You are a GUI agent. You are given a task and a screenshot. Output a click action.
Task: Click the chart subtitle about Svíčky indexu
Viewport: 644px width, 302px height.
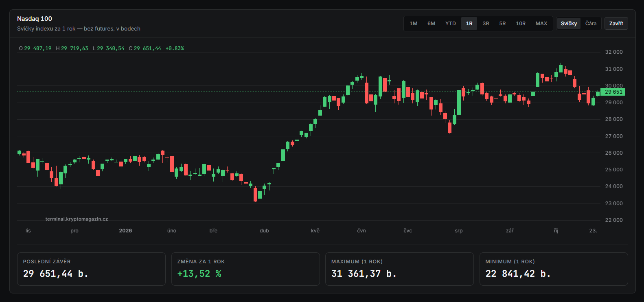79,29
